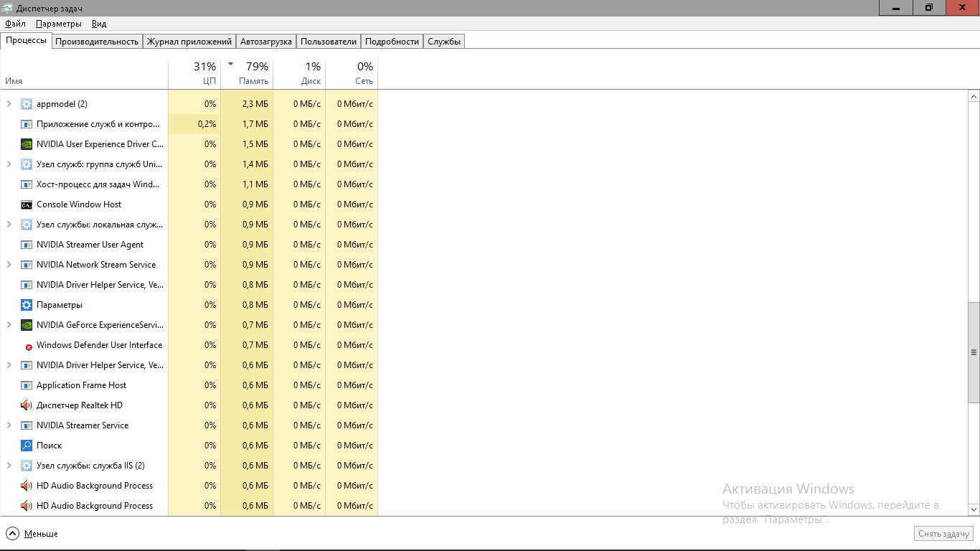Open the Автозагрузка tab
Screen dimensions: 980x551
(266, 42)
